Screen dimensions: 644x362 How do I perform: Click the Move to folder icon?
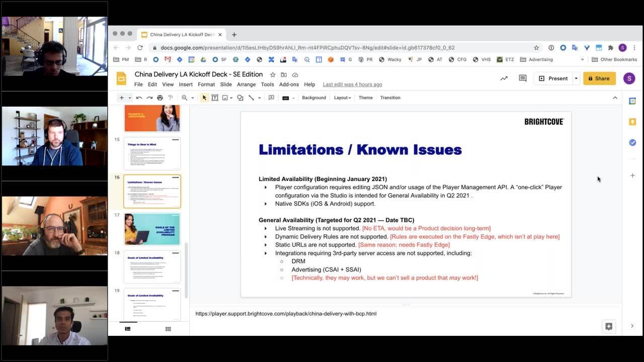tap(284, 75)
